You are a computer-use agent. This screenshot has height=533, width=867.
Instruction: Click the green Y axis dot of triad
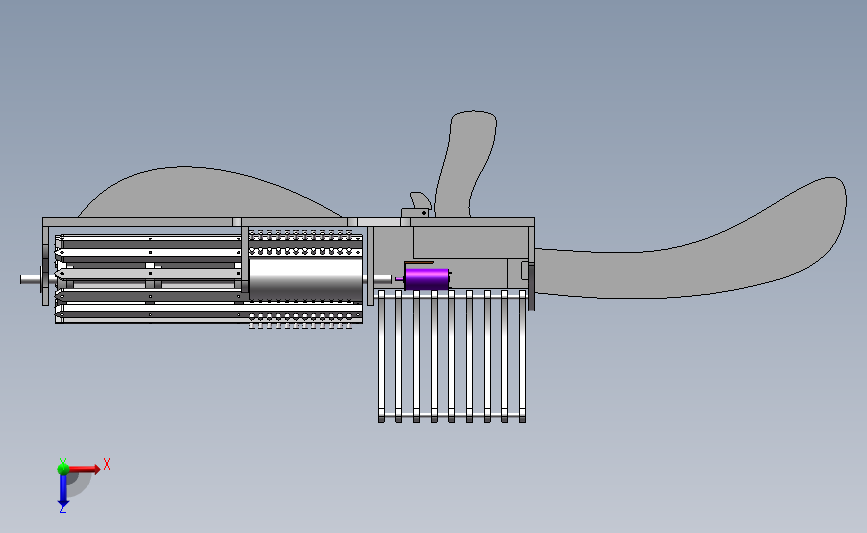point(63,469)
